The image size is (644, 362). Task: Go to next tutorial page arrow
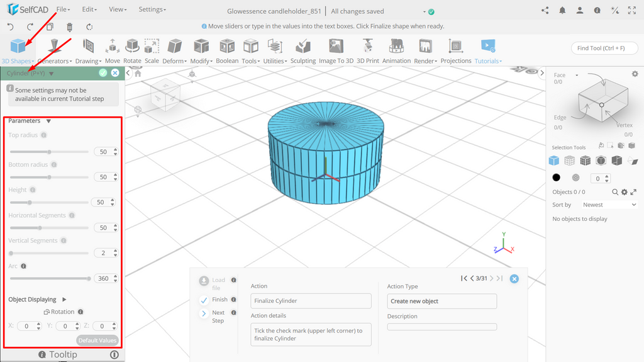tap(492, 278)
